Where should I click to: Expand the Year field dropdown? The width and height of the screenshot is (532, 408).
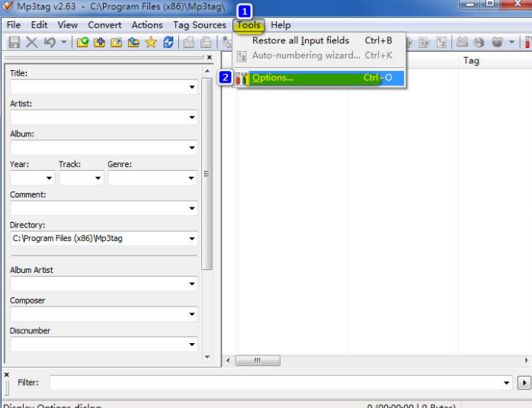pyautogui.click(x=50, y=178)
